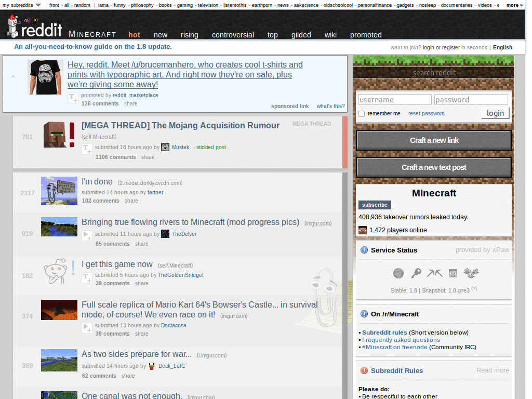532x399 pixels.
Task: Expand I get this game now text
Action: pos(87,277)
